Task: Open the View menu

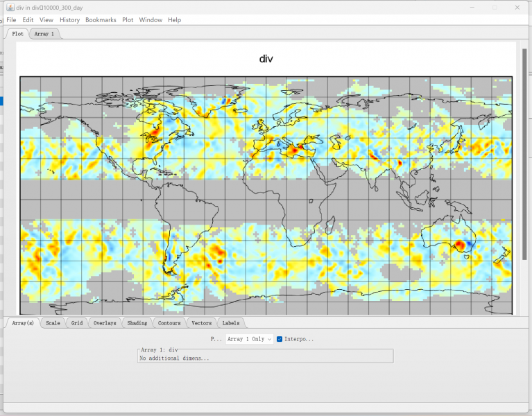Action: coord(46,20)
